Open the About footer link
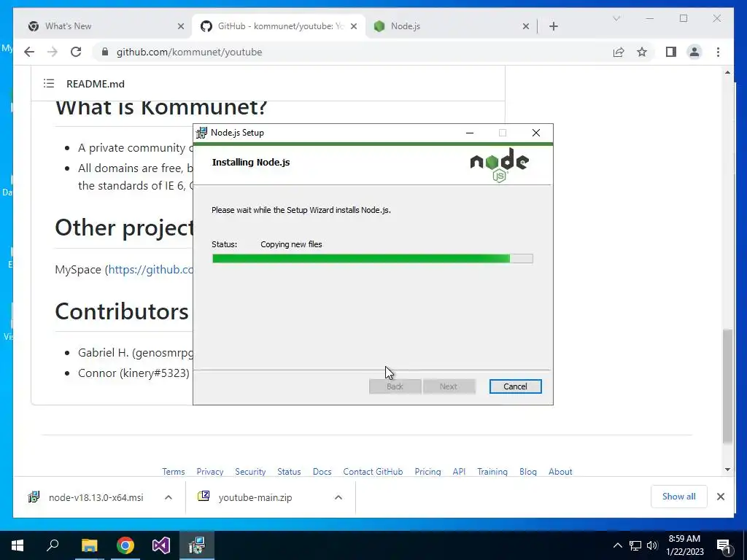 [560, 472]
